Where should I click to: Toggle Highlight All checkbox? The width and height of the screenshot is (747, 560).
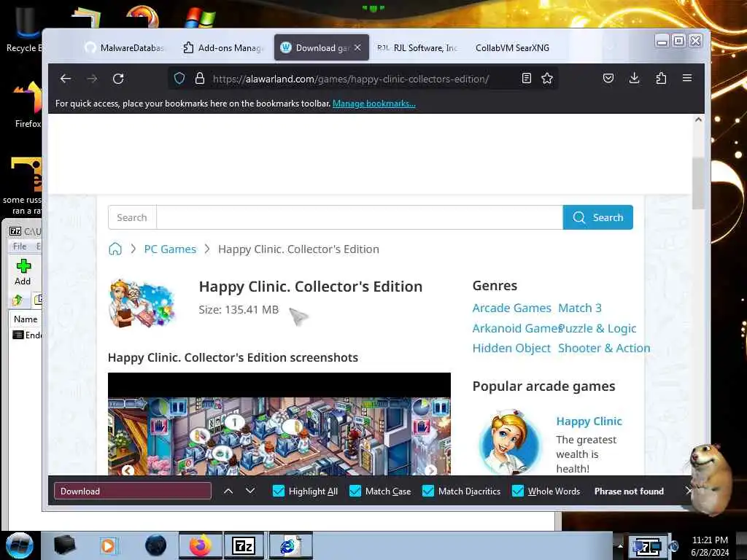point(278,491)
